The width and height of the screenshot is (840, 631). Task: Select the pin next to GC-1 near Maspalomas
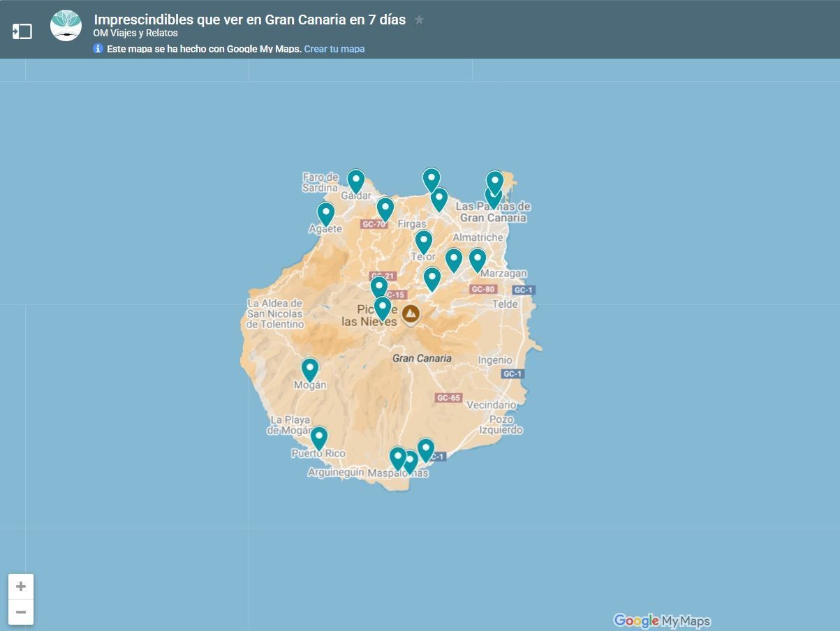click(x=426, y=450)
